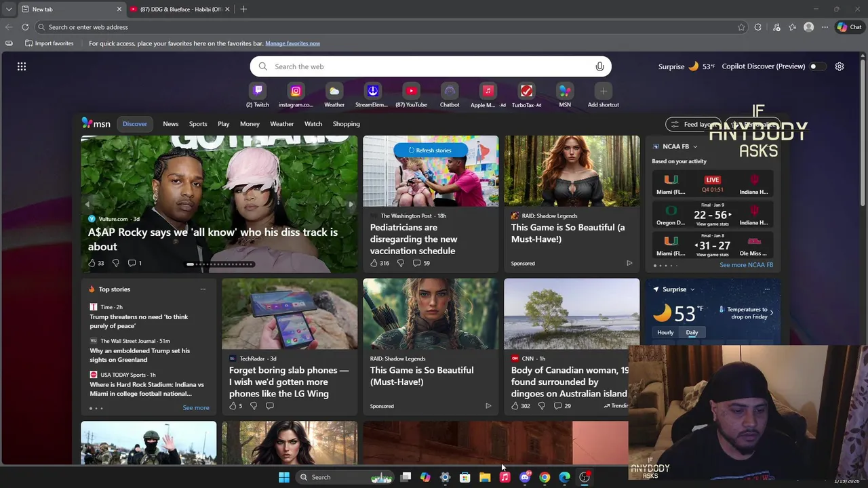The image size is (868, 488).
Task: Open comments on Canadian woman story
Action: [562, 406]
